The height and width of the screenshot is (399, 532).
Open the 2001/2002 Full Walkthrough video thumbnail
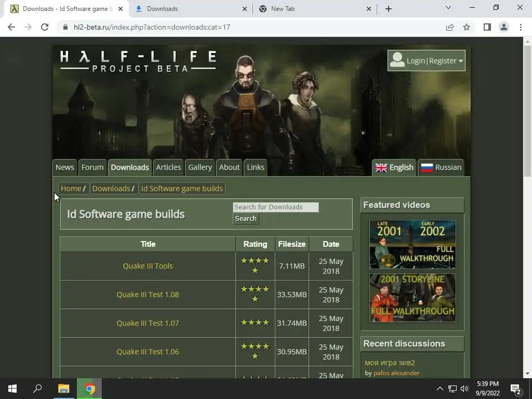(413, 244)
